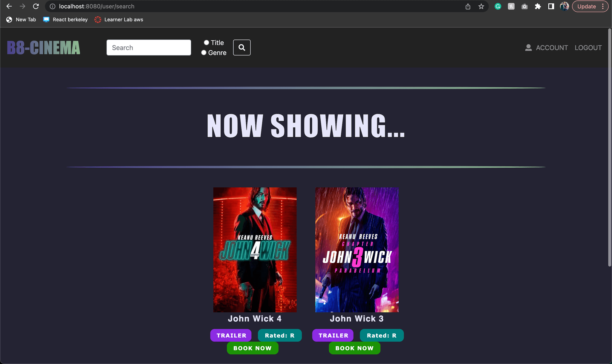
Task: Click the Search input field
Action: [149, 48]
